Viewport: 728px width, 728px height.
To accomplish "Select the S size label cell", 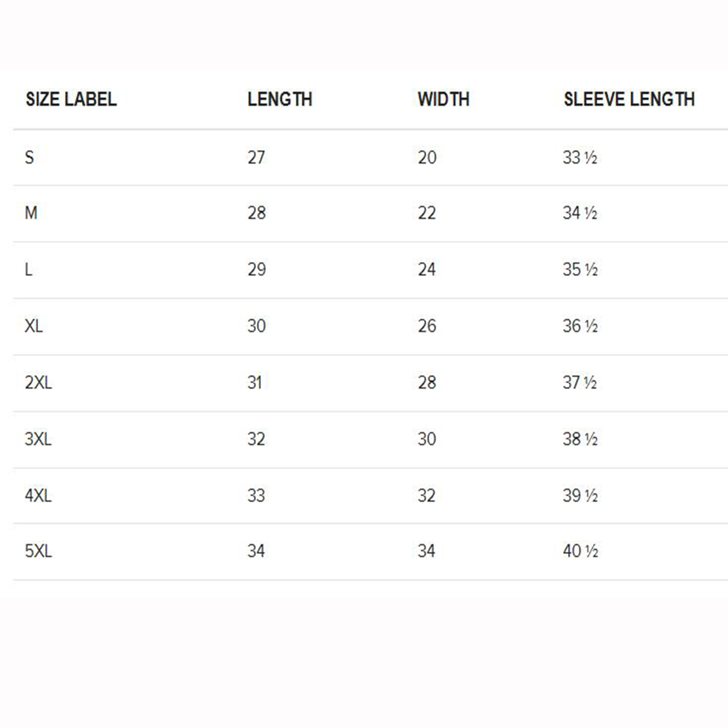I will [30, 157].
